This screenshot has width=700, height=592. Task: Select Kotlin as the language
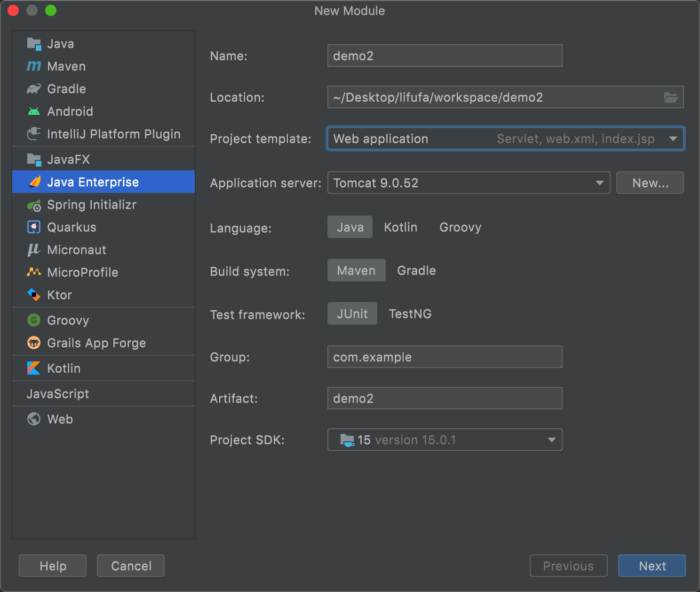[x=401, y=227]
